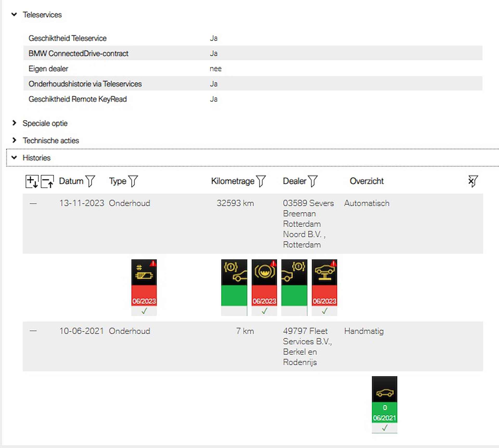Image resolution: width=499 pixels, height=448 pixels.
Task: Click checkmark under 06/2021 delivery icon
Action: click(385, 428)
